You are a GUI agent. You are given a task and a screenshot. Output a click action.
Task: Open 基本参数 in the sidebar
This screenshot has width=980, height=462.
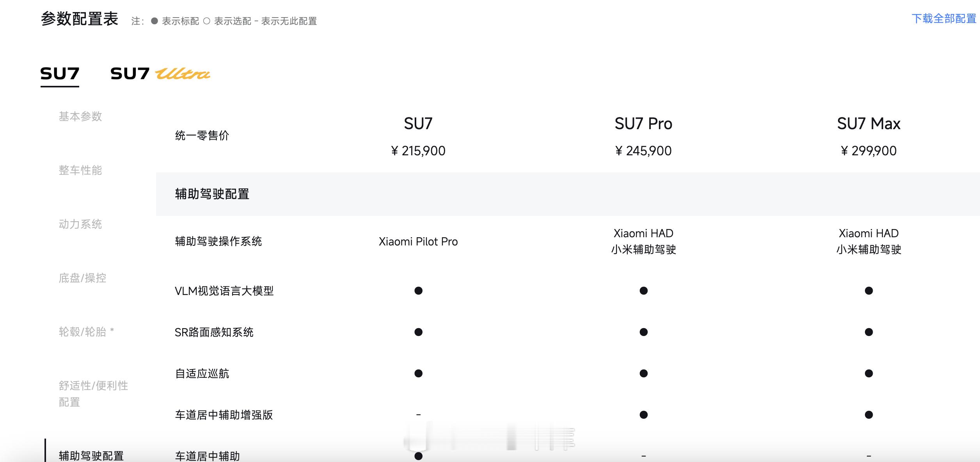click(x=80, y=116)
